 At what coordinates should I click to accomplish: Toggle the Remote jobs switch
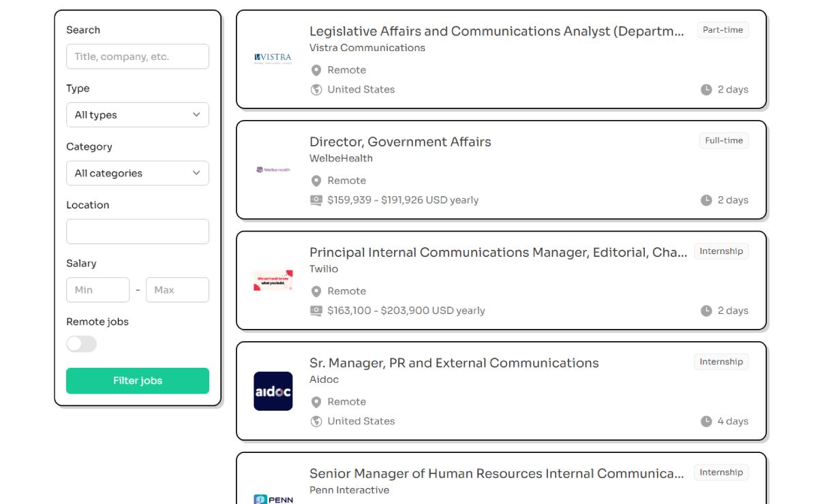coord(82,344)
